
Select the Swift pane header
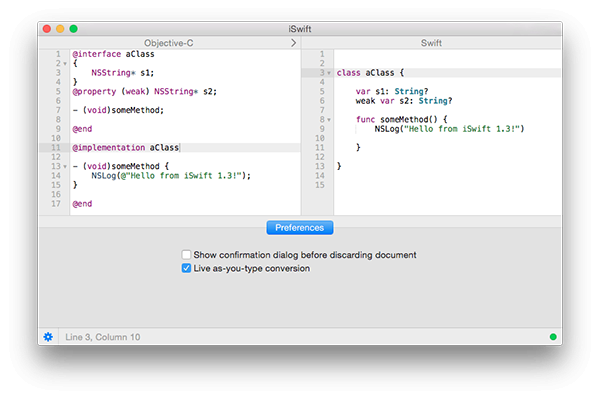pos(431,43)
